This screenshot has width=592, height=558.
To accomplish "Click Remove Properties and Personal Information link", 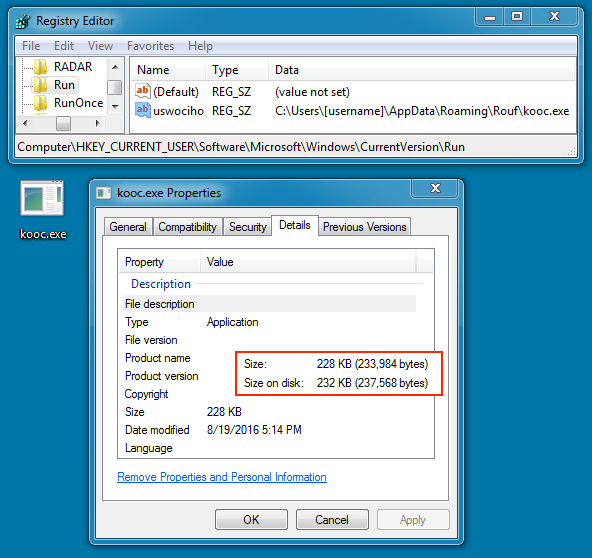I will 222,477.
